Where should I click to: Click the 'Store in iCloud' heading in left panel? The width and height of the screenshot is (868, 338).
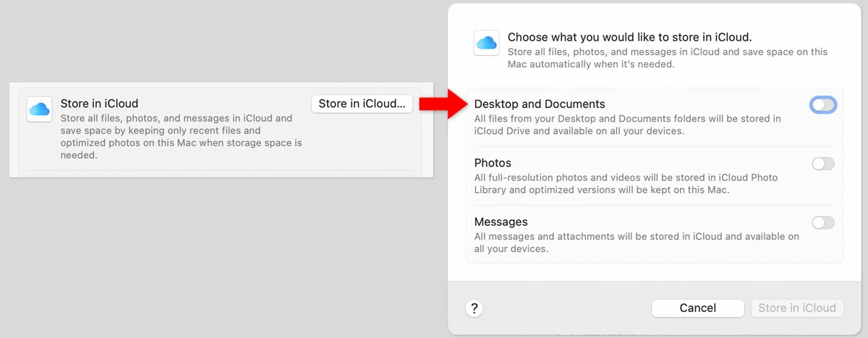pos(99,103)
